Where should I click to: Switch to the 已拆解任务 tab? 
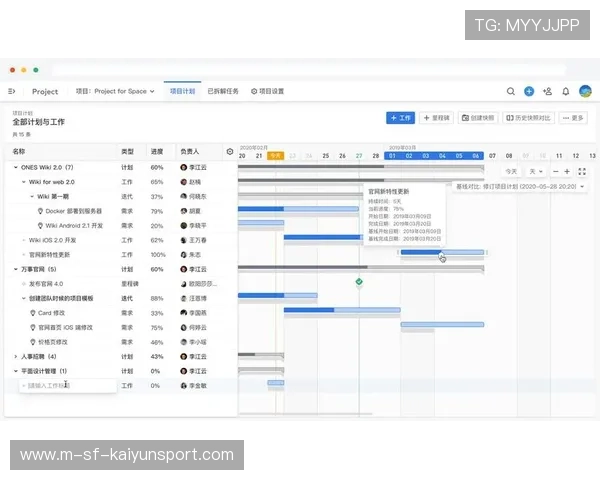coord(223,91)
